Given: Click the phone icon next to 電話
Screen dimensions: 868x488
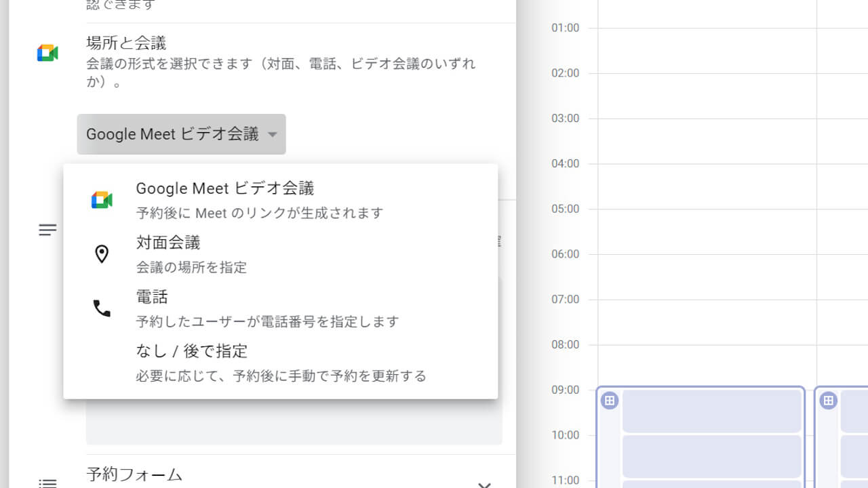Looking at the screenshot, I should point(102,308).
